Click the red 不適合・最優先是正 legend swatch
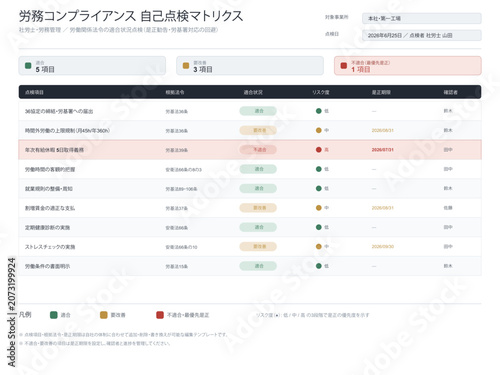Viewport: 500px width, 375px height. (160, 315)
